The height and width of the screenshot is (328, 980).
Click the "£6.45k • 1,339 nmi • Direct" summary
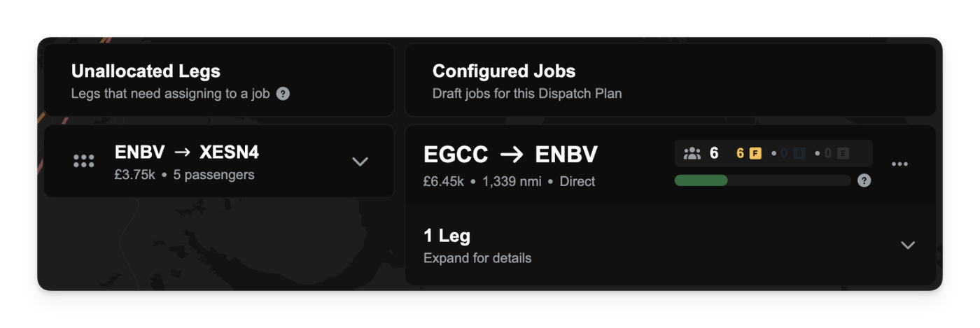click(509, 181)
